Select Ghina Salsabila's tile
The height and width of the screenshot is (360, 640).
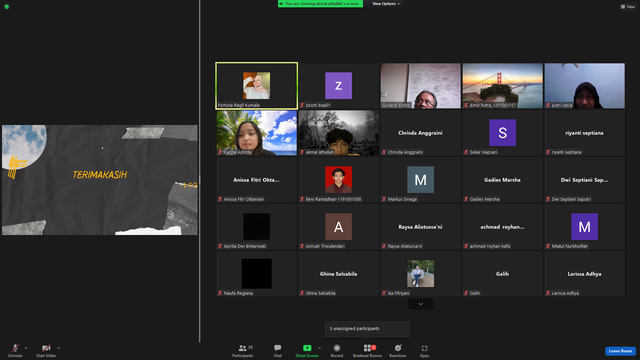tap(338, 274)
